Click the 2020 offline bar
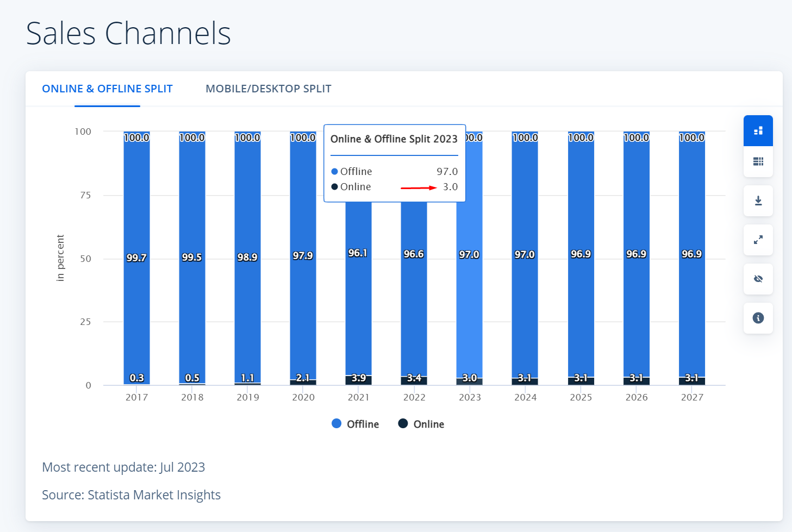The height and width of the screenshot is (532, 792). pyautogui.click(x=303, y=255)
